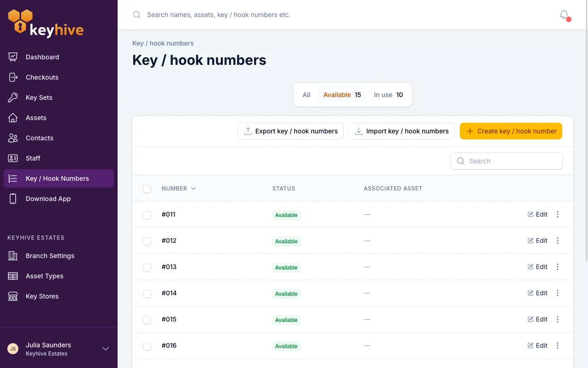Viewport: 588px width, 368px height.
Task: Click Create key / hook number button
Action: pyautogui.click(x=511, y=131)
